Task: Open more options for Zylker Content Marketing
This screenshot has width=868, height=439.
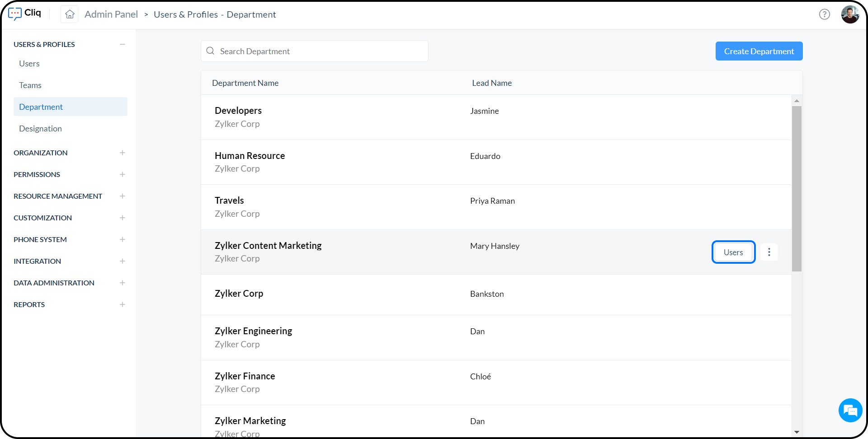Action: point(769,252)
